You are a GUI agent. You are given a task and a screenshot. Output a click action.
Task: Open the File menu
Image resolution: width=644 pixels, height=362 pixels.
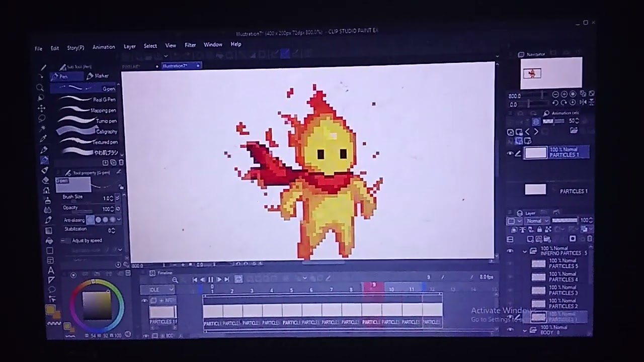click(x=38, y=49)
